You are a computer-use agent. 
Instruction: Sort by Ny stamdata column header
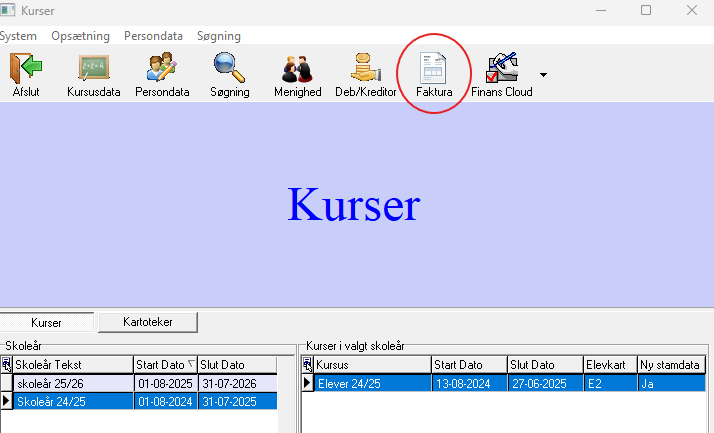click(x=672, y=365)
